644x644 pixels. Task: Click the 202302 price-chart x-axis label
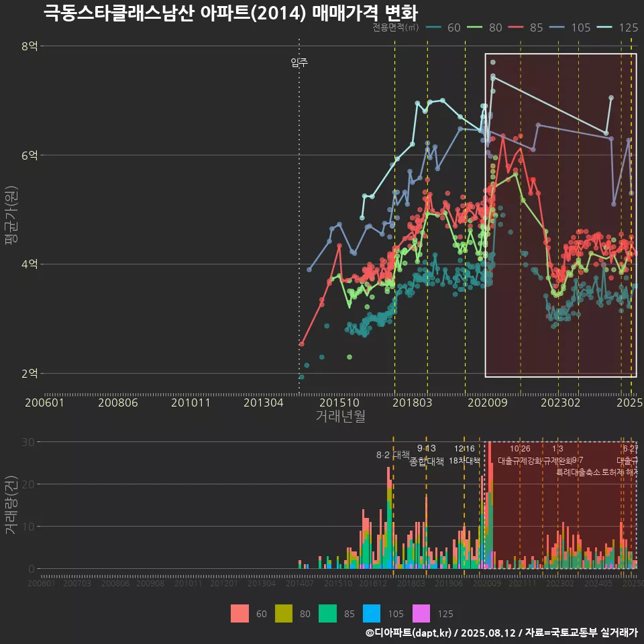561,402
